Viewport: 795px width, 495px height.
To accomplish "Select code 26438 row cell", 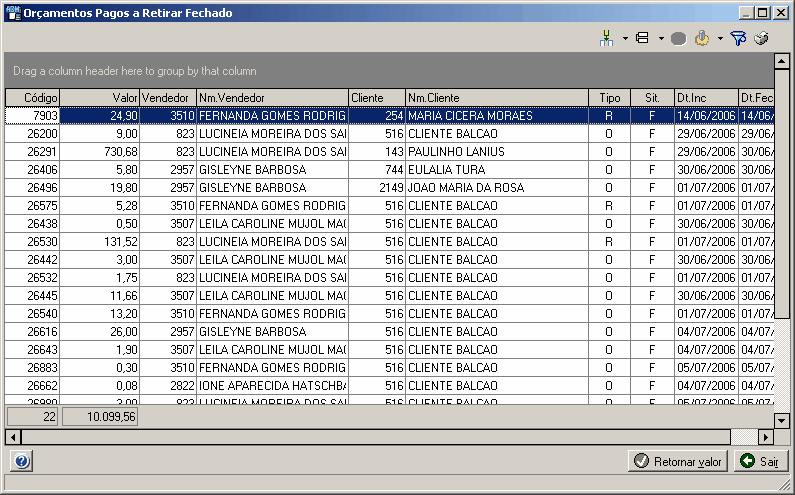I will [x=32, y=224].
